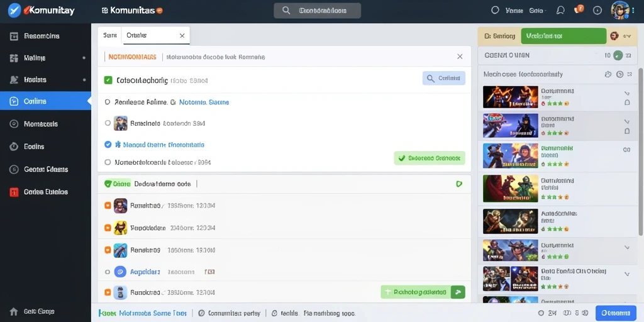Toggle the orange checkbox beside the bearded man icon

108,206
